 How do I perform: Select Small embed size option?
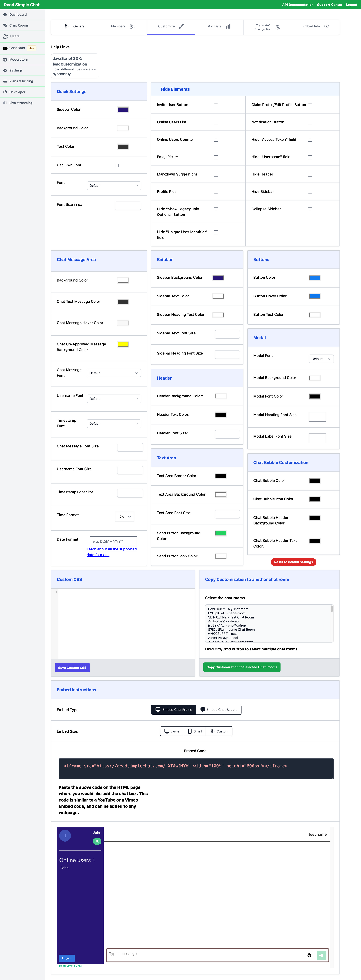coord(195,731)
